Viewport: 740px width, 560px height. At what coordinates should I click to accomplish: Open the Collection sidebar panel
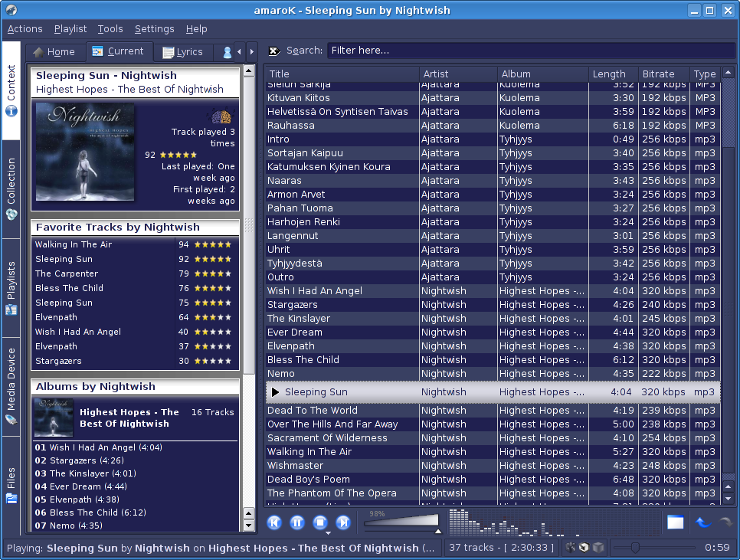11,188
